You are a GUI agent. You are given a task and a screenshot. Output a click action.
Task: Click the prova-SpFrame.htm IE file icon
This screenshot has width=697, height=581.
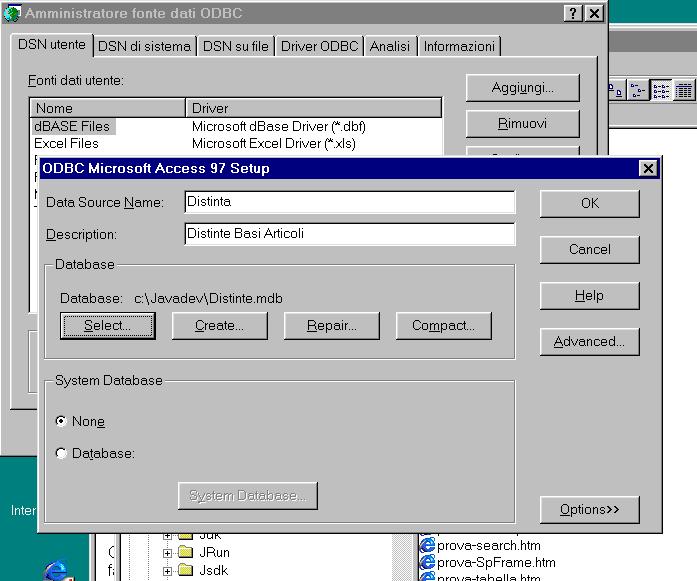427,563
